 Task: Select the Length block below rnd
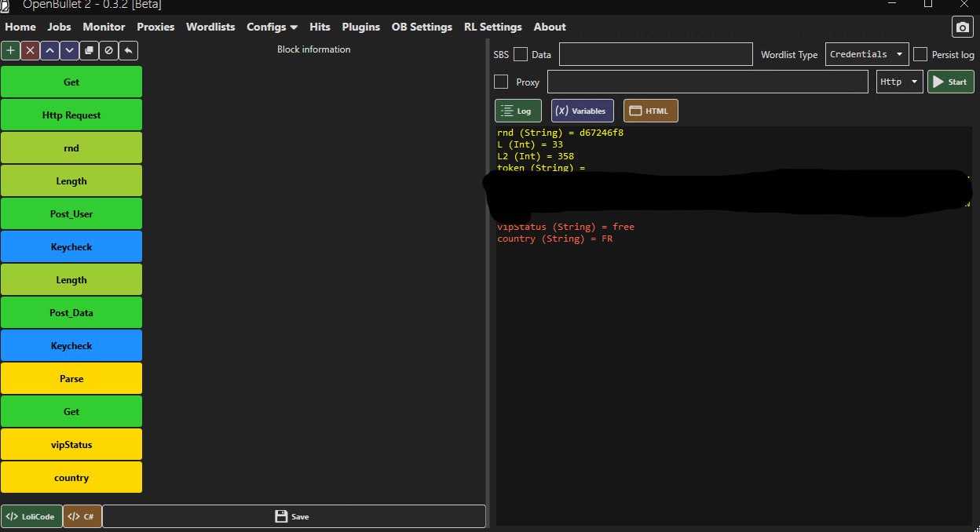(71, 180)
